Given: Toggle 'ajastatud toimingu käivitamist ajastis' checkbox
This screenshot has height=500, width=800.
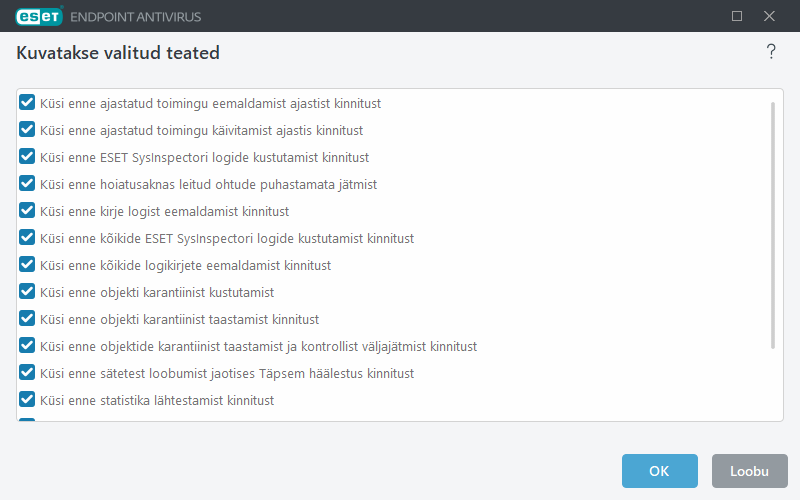Looking at the screenshot, I should click(x=28, y=130).
